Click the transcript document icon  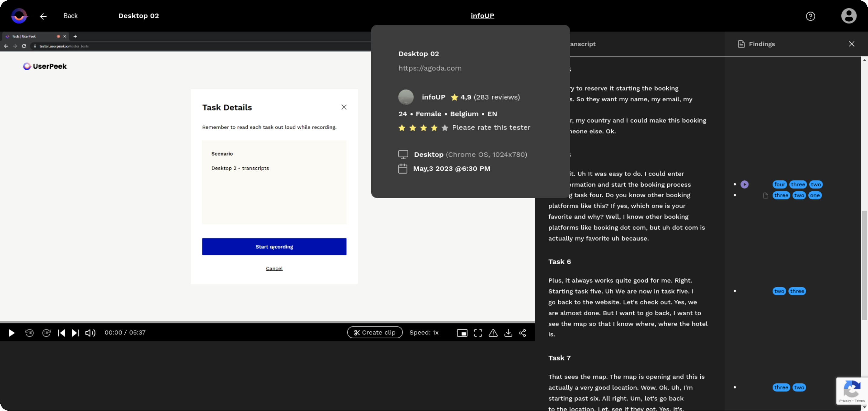[x=765, y=195]
